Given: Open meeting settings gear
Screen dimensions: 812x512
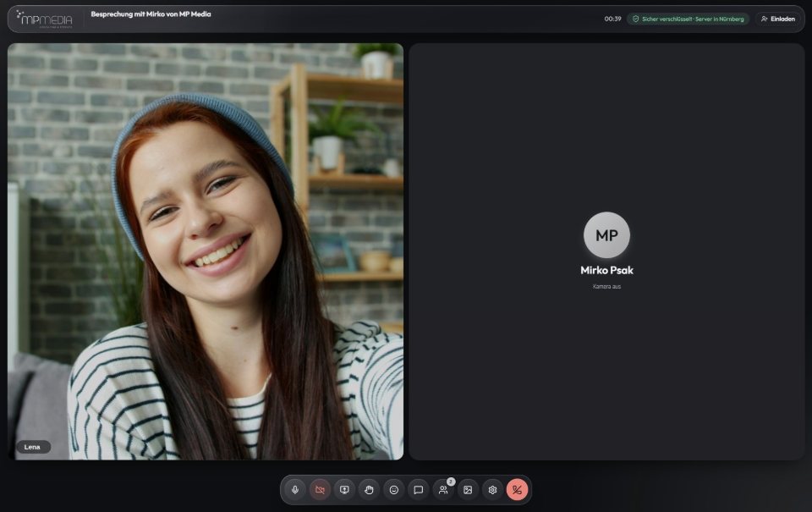Looking at the screenshot, I should [x=492, y=490].
